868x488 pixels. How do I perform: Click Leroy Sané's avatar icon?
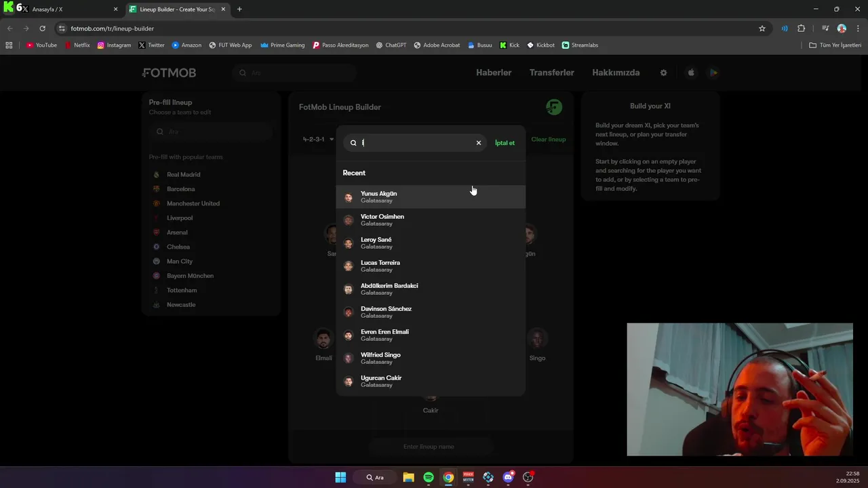tap(349, 243)
